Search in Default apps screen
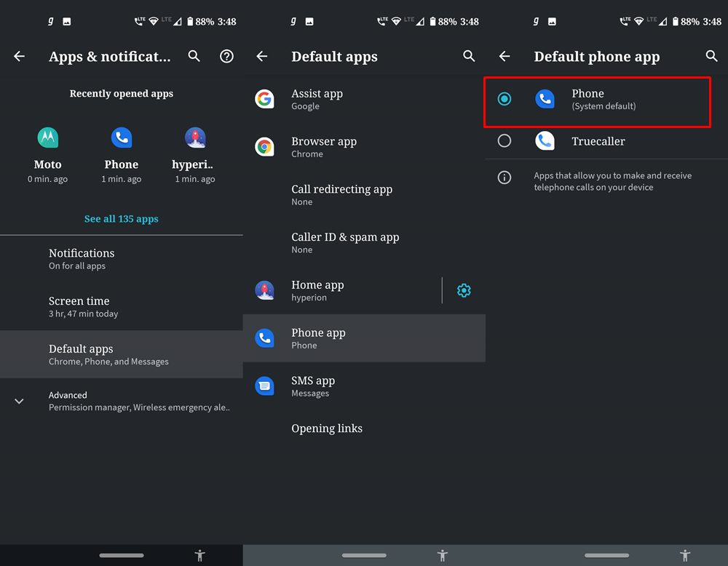728x566 pixels. (x=469, y=56)
